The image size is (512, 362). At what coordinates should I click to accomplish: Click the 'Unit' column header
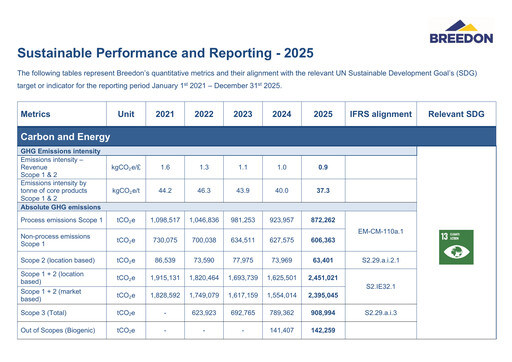(126, 114)
